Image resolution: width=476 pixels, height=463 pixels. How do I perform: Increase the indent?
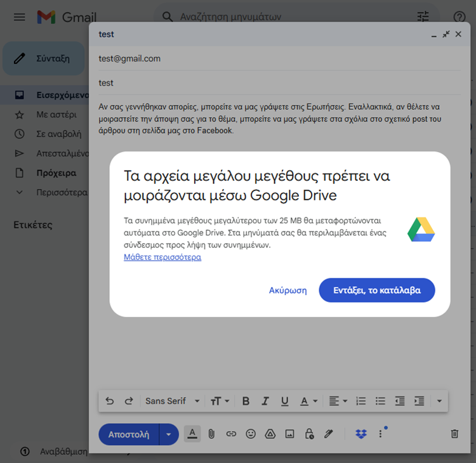click(419, 401)
